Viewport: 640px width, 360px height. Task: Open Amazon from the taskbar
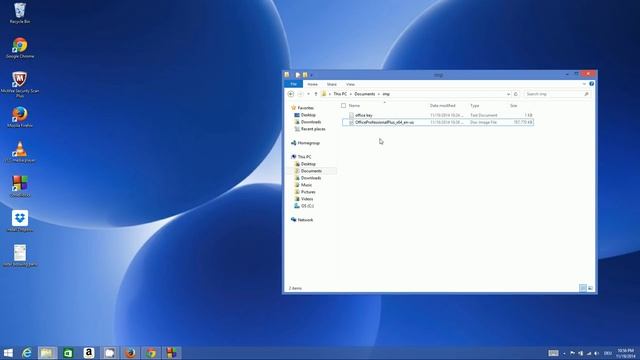coord(89,353)
